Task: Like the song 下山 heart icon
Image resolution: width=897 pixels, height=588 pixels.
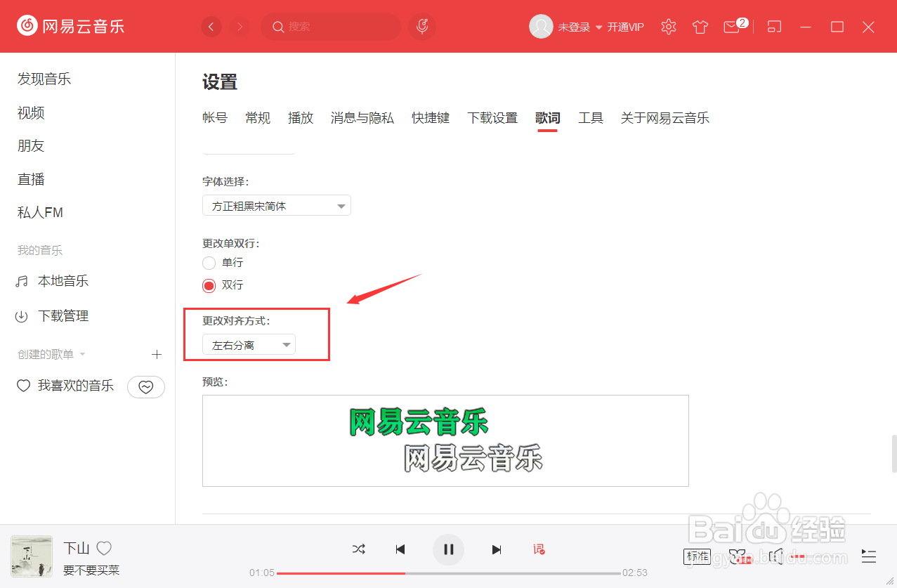Action: [x=104, y=548]
